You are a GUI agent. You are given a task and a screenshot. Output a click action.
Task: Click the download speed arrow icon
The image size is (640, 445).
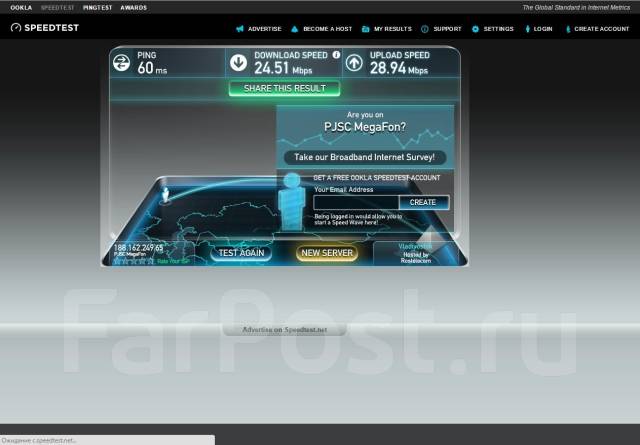coord(239,63)
